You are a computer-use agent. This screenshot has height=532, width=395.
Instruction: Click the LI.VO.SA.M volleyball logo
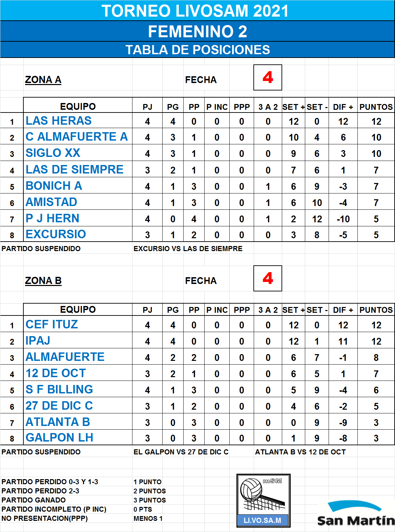tap(263, 500)
